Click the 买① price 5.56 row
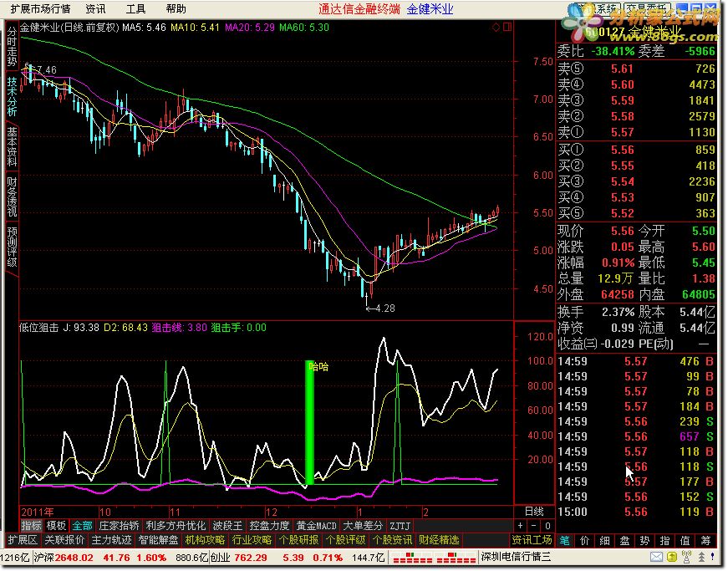This screenshot has width=728, height=571. pos(636,150)
